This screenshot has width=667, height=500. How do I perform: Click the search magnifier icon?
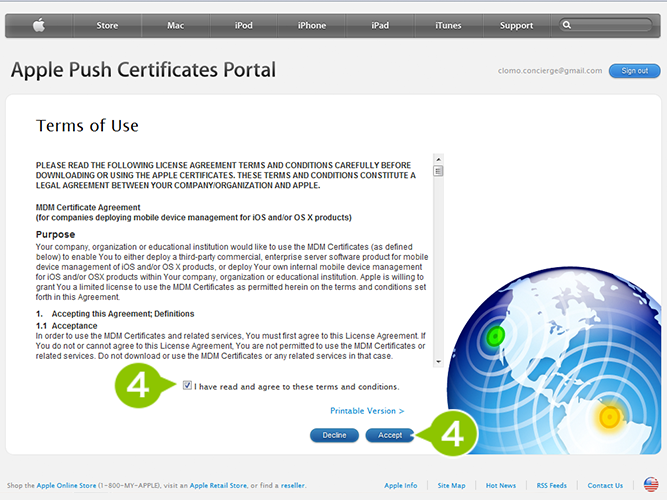567,25
